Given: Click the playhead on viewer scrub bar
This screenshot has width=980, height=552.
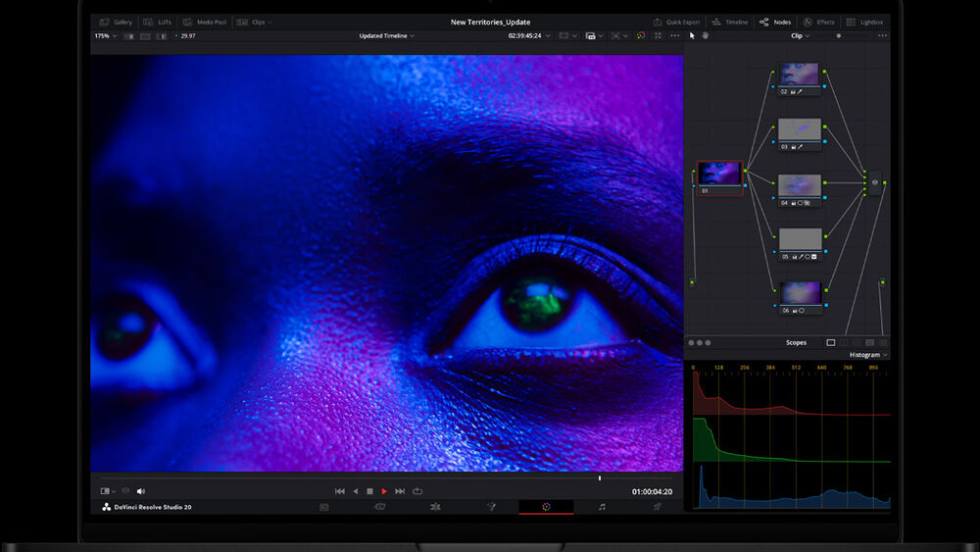Looking at the screenshot, I should click(x=600, y=478).
